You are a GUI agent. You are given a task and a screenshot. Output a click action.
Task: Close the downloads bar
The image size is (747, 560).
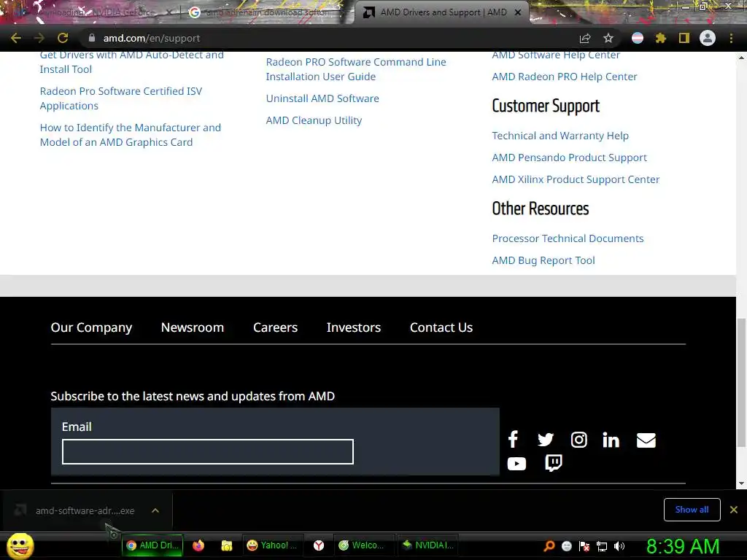click(x=734, y=510)
